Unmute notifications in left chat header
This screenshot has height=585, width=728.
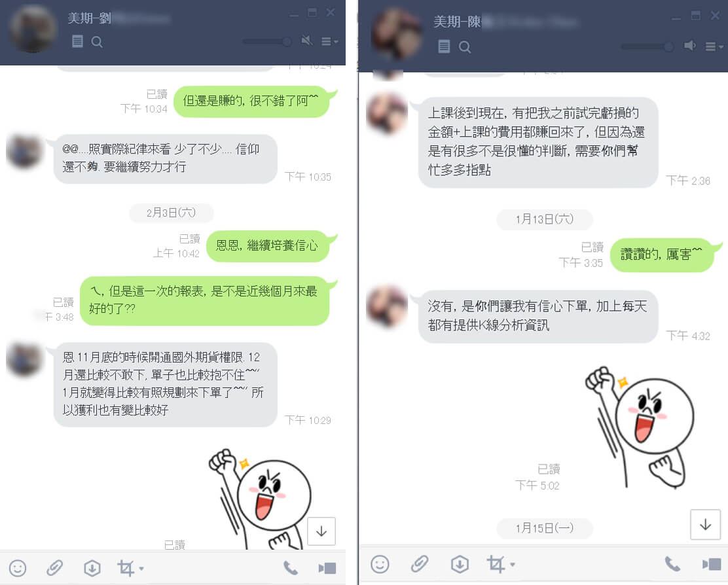tap(307, 41)
